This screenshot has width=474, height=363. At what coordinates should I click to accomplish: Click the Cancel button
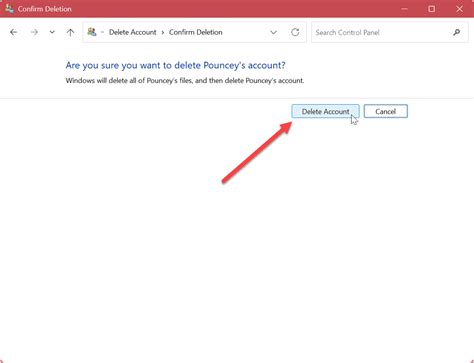(386, 111)
